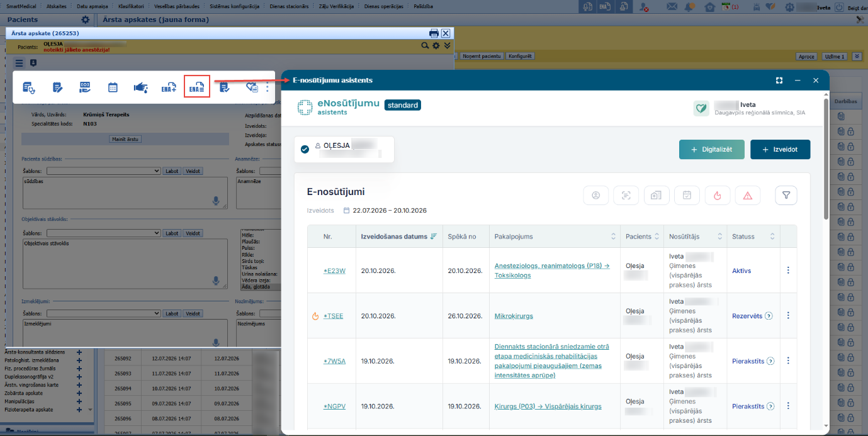Viewport: 868px width, 436px height.
Task: Expand Ārsta-konsultanta slēdziens with its plus
Action: (x=79, y=352)
